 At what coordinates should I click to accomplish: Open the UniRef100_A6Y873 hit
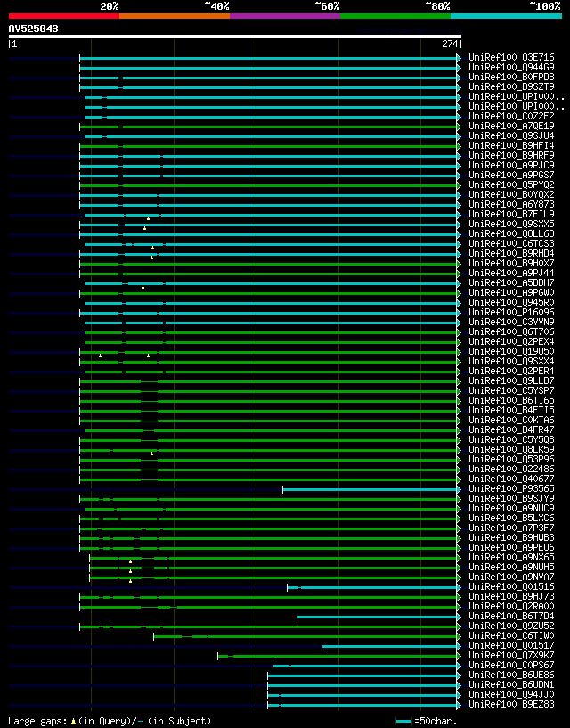point(511,204)
